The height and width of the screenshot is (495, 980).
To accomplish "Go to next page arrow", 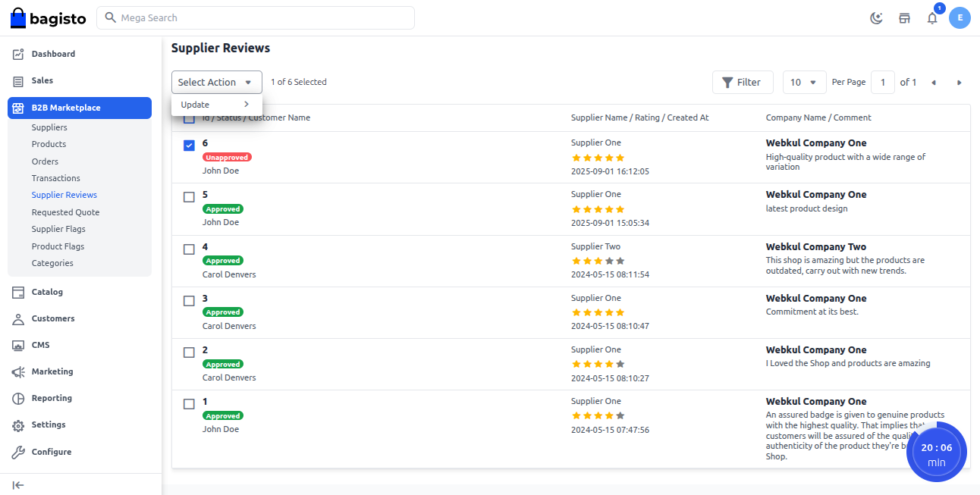I will pyautogui.click(x=959, y=83).
